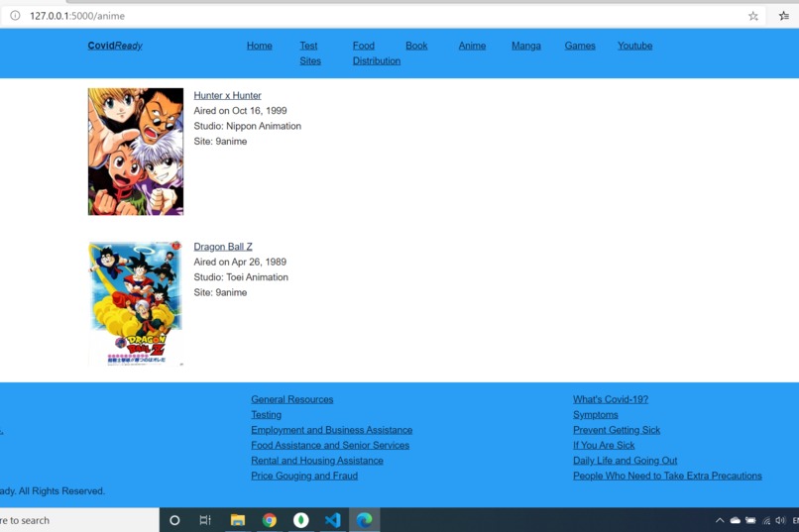Click 'Site: 9anime' under Hunter x Hunter
799x532 pixels.
click(x=220, y=141)
